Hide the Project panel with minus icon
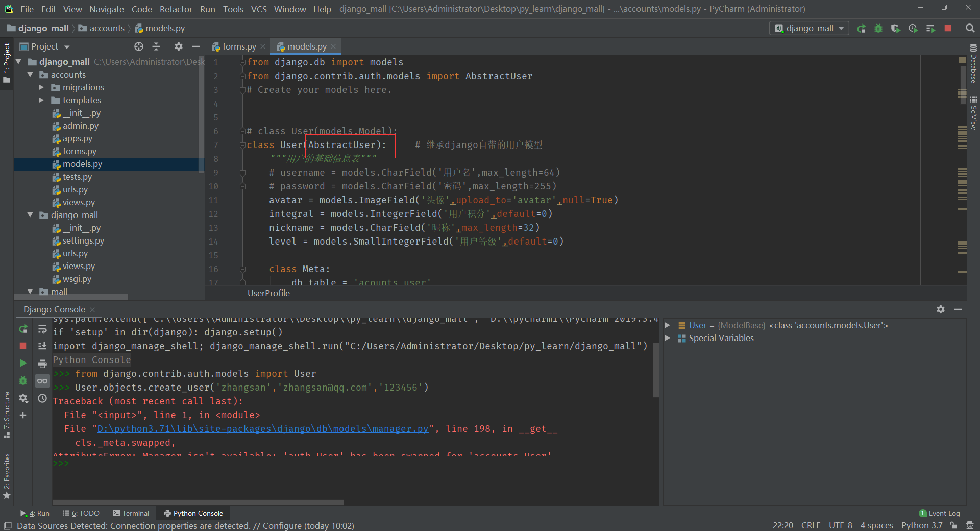980x531 pixels. [195, 46]
